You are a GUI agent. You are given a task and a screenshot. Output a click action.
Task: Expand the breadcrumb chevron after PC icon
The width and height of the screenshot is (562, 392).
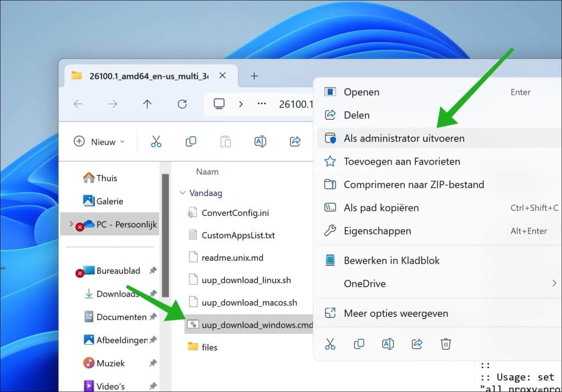[241, 104]
